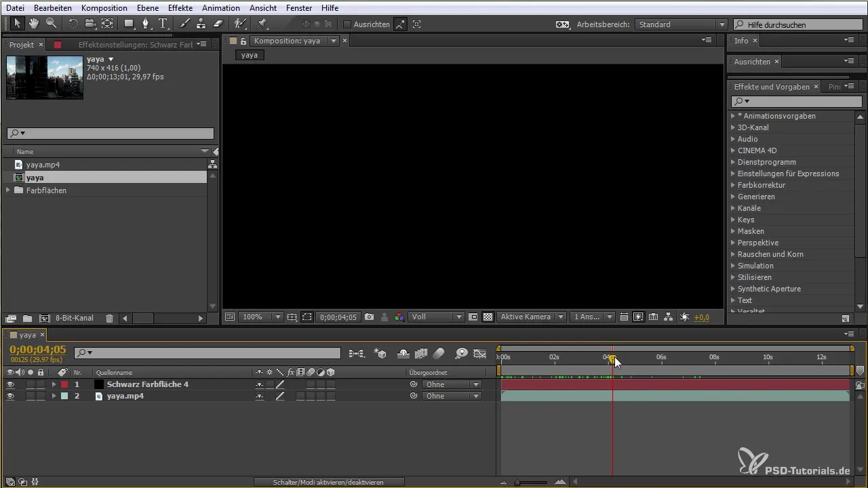
Task: Open the Voll resolution dropdown
Action: coord(437,317)
